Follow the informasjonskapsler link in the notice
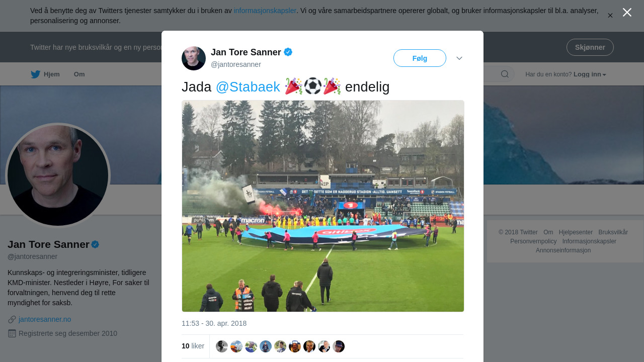Screen dimensions: 644x362 pos(265,11)
